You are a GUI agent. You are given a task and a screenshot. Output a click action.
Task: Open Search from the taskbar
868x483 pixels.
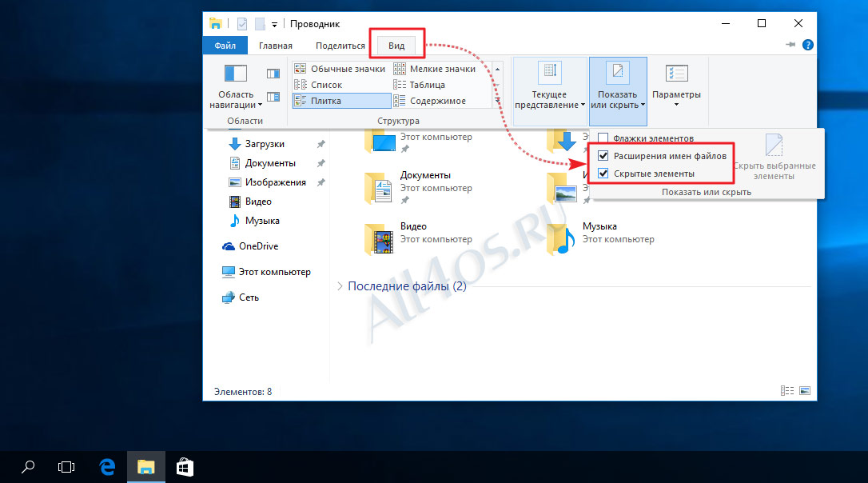28,467
